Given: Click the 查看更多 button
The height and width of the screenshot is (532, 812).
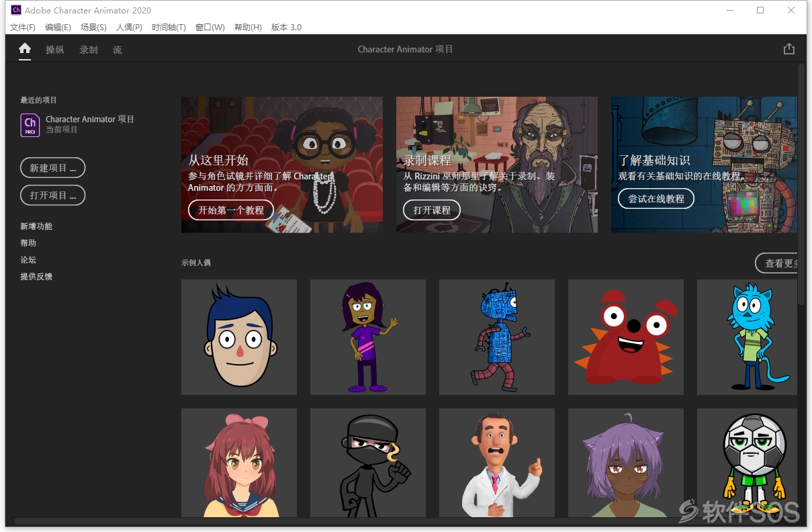Looking at the screenshot, I should click(x=776, y=263).
